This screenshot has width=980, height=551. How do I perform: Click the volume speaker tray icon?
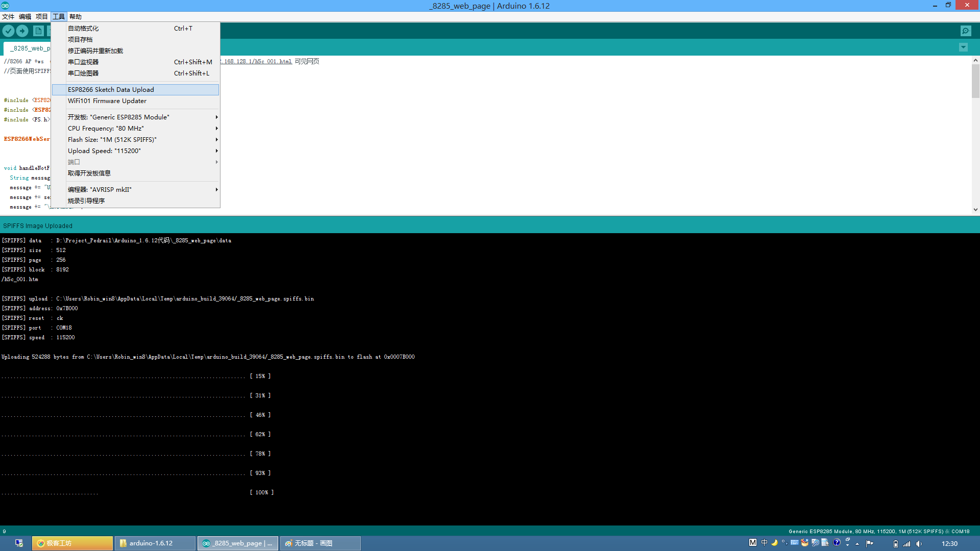pyautogui.click(x=919, y=544)
